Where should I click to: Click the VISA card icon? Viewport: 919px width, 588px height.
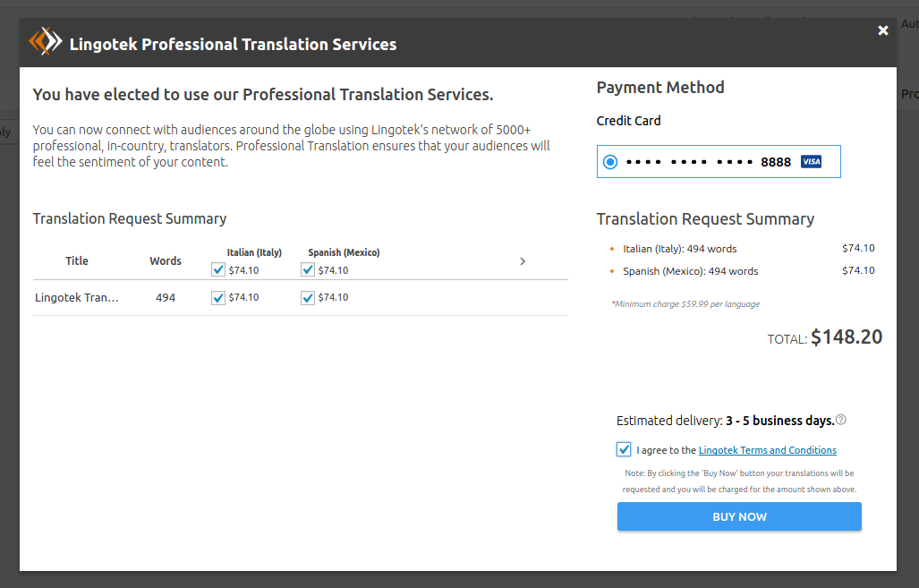pos(811,162)
